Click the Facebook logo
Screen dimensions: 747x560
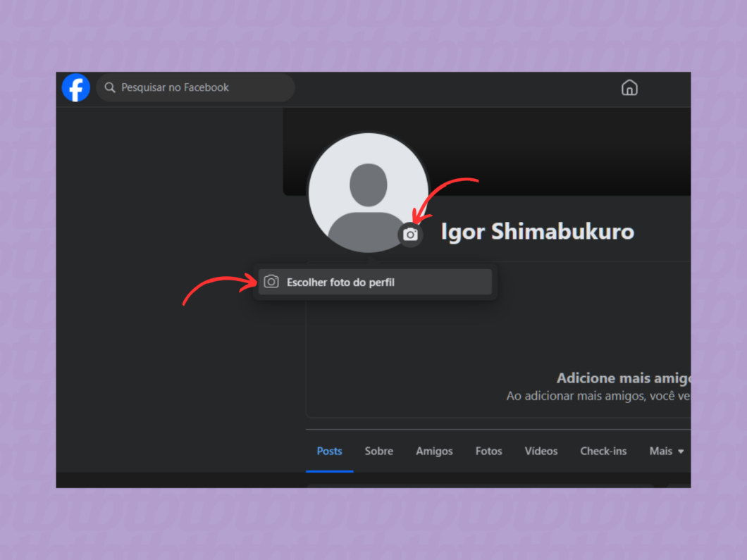click(x=75, y=87)
